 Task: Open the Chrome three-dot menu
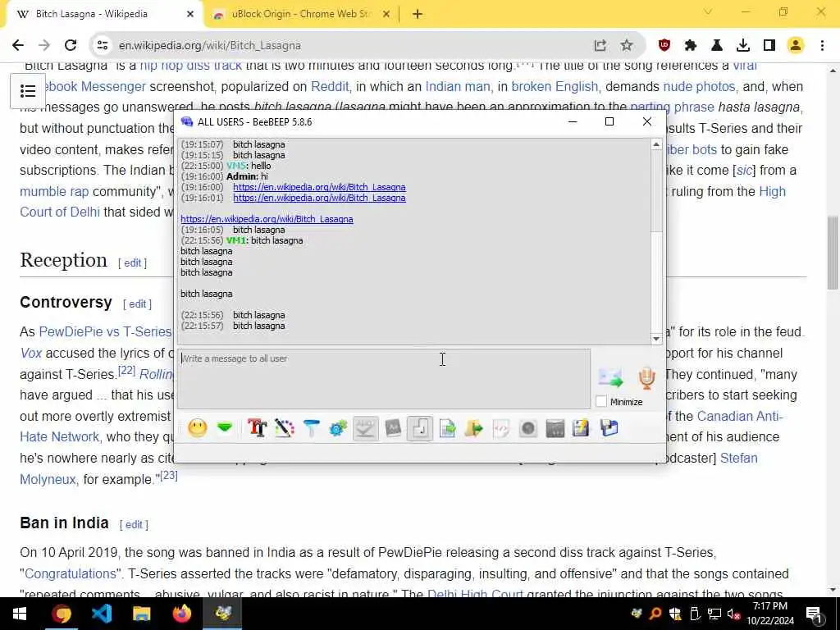point(822,46)
